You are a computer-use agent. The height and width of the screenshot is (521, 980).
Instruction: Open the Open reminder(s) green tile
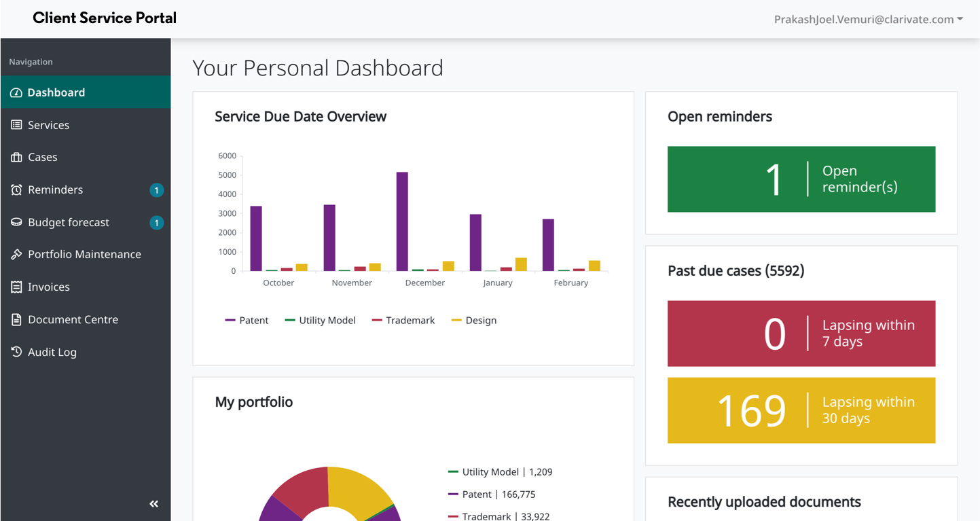(801, 179)
